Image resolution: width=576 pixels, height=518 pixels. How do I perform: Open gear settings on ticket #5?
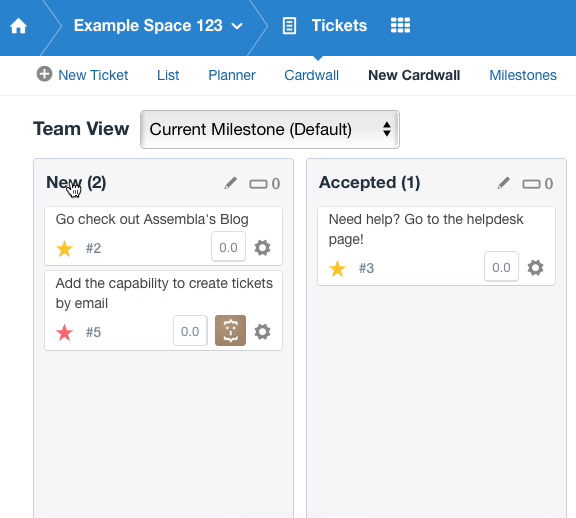click(x=263, y=332)
